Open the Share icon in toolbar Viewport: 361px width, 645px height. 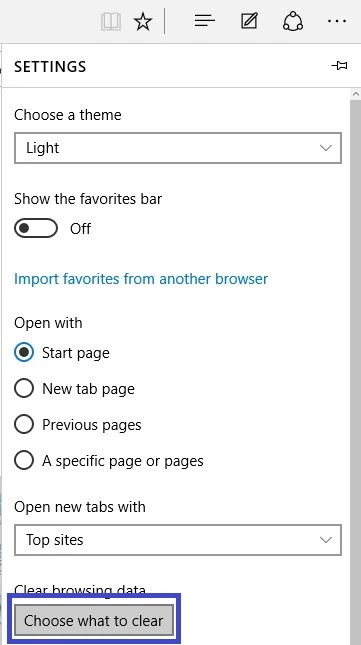click(293, 21)
